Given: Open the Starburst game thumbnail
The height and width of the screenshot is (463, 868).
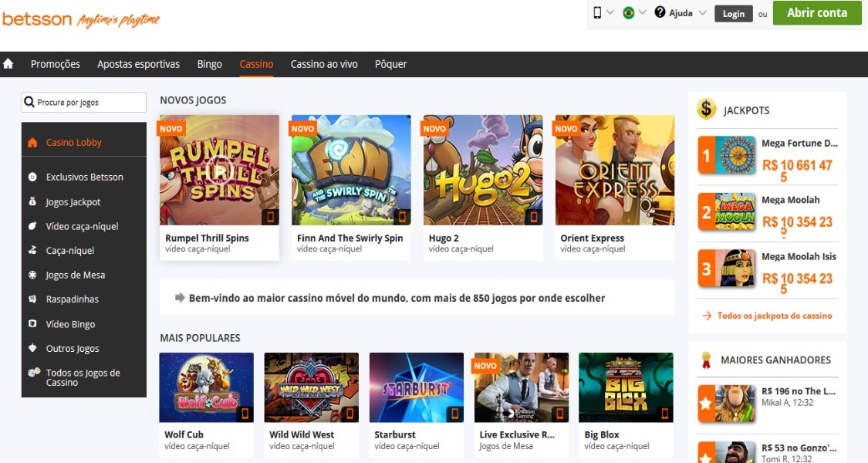Looking at the screenshot, I should coord(417,387).
